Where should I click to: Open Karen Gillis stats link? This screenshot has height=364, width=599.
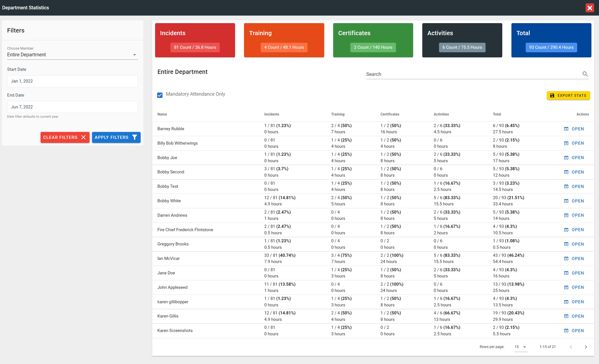click(x=574, y=316)
